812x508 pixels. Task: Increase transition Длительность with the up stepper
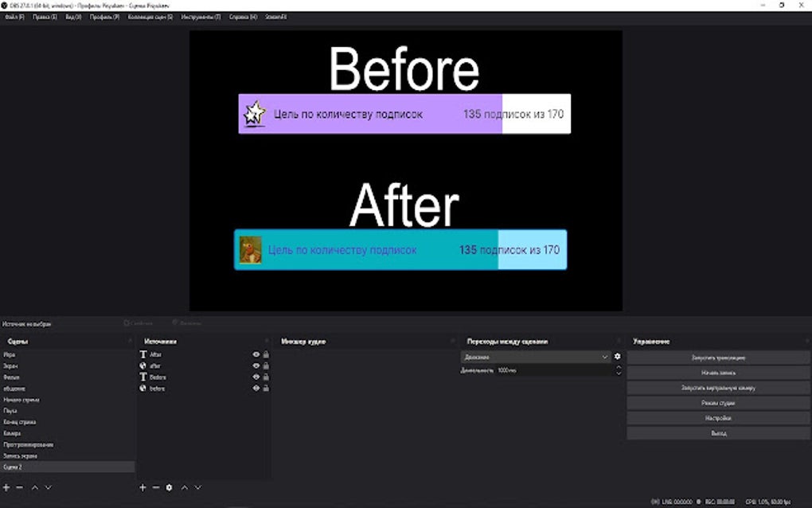click(x=619, y=366)
